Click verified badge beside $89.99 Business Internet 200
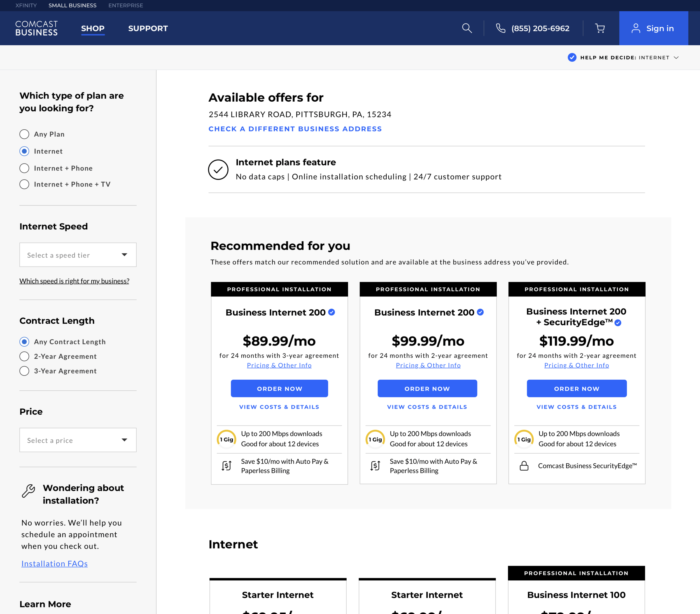This screenshot has width=700, height=614. tap(332, 312)
